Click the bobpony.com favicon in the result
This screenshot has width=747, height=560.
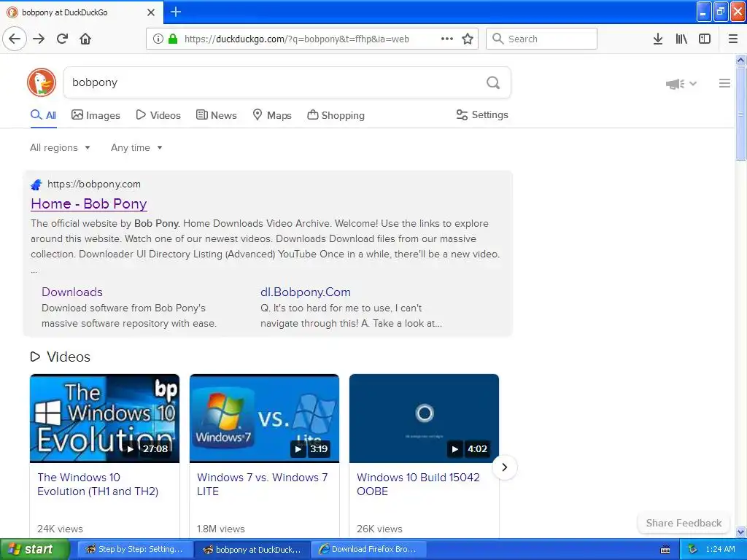coord(36,184)
